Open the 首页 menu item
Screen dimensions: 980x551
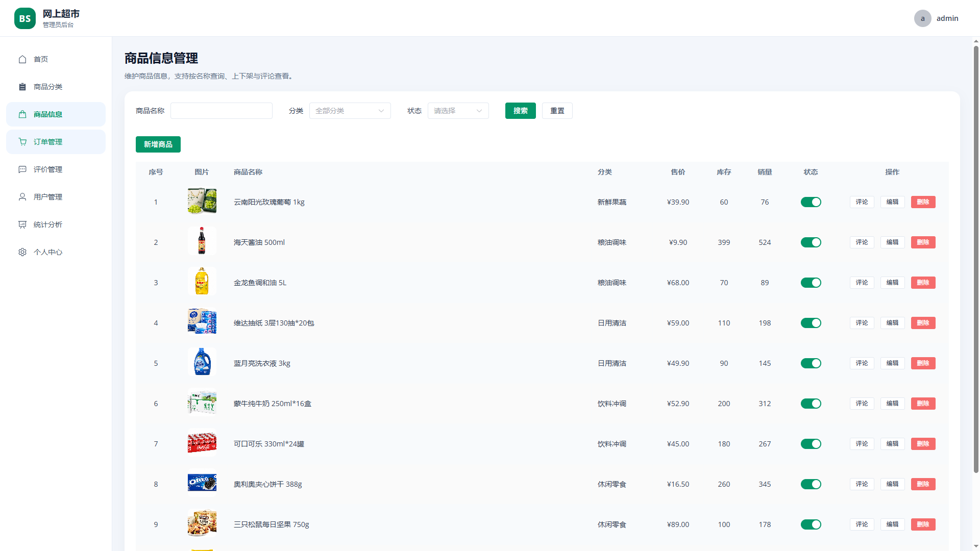56,59
